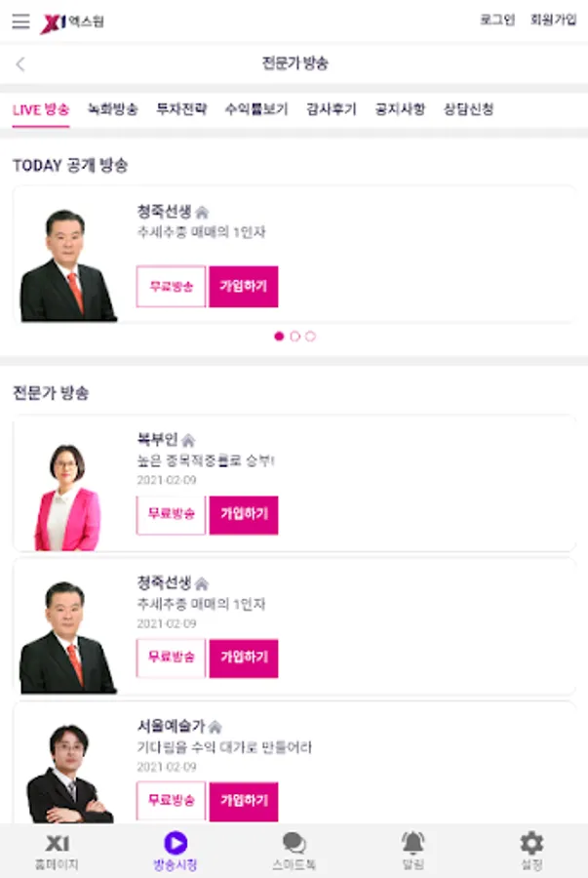Click the 로그인 link
Screen dimensions: 588x878
click(497, 20)
